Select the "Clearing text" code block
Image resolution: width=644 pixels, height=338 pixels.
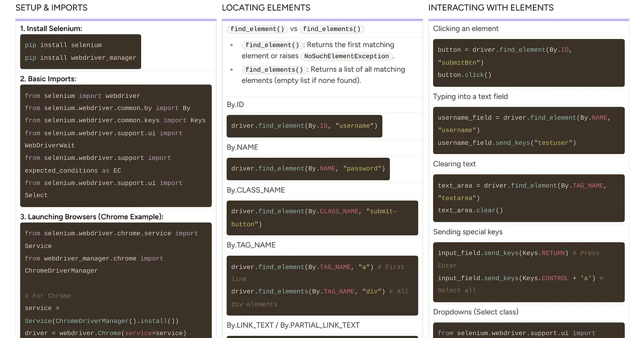(x=529, y=198)
